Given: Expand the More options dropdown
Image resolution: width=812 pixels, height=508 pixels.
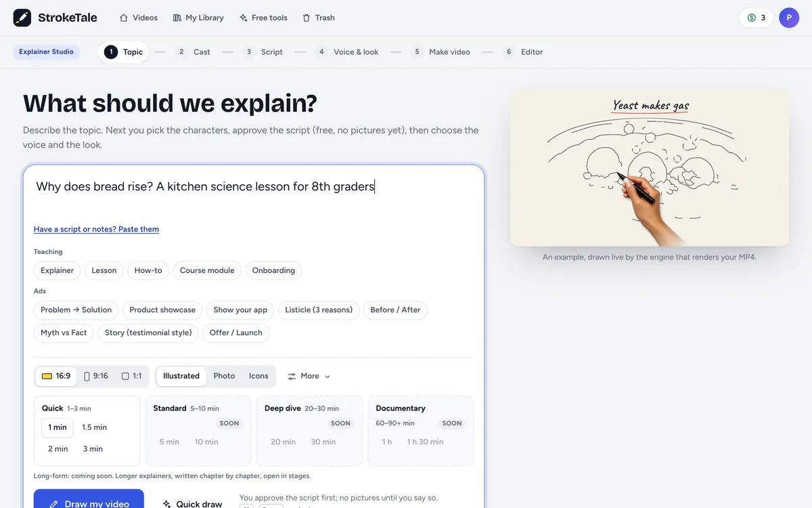Looking at the screenshot, I should 309,376.
